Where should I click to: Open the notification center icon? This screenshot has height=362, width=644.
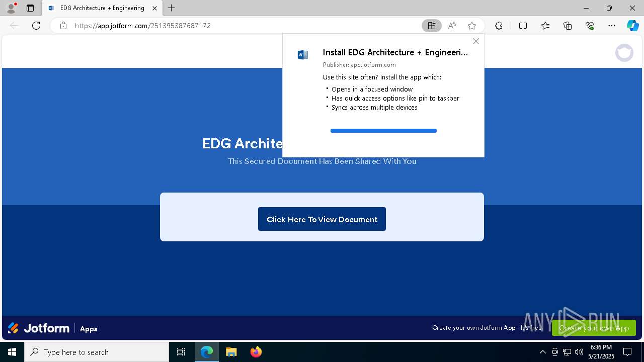tap(627, 352)
